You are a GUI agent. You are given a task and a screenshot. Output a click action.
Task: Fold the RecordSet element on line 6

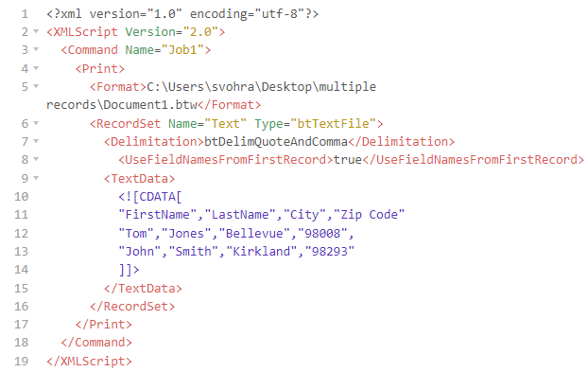[x=36, y=123]
